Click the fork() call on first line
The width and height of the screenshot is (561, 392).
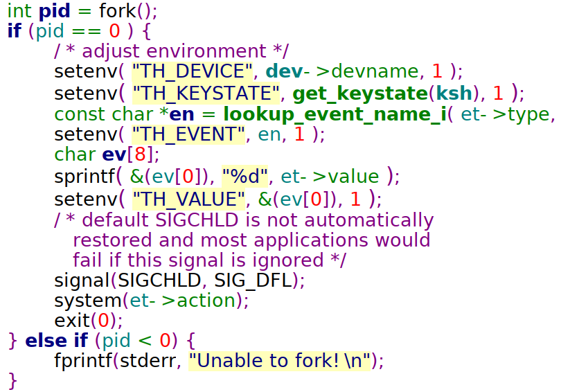(x=127, y=10)
